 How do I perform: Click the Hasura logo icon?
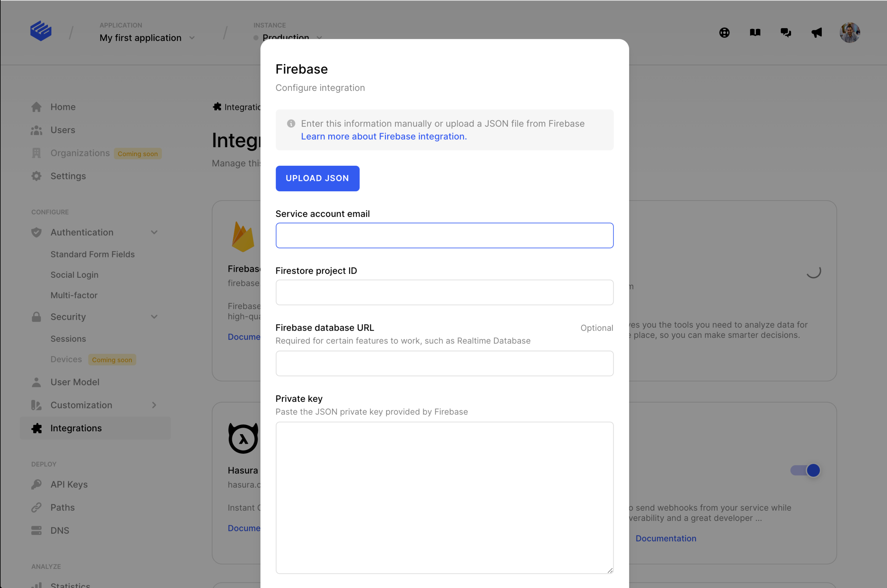[243, 438]
